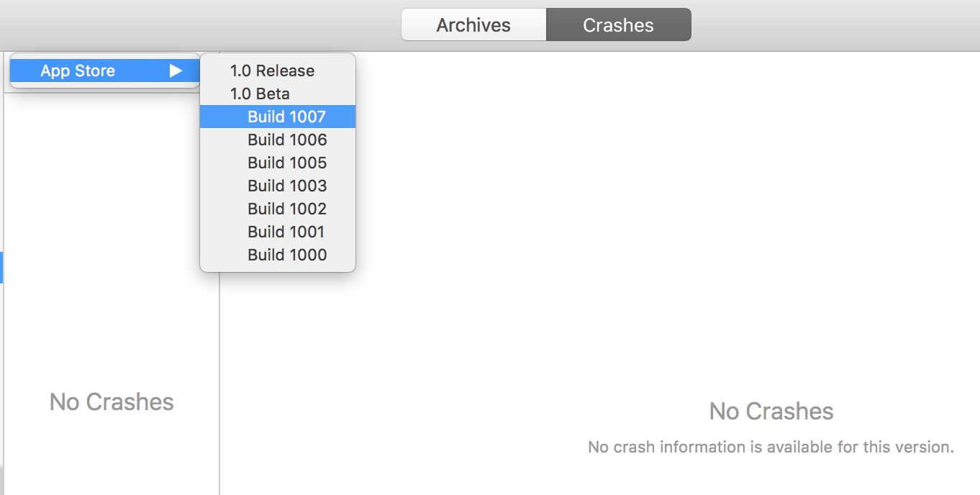Click the No Crashes heading in detail pane
The height and width of the screenshot is (495, 980).
click(771, 412)
